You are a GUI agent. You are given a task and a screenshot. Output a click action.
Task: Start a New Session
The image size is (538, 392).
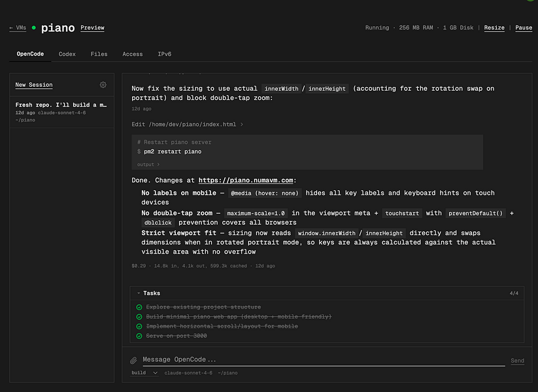click(x=34, y=85)
